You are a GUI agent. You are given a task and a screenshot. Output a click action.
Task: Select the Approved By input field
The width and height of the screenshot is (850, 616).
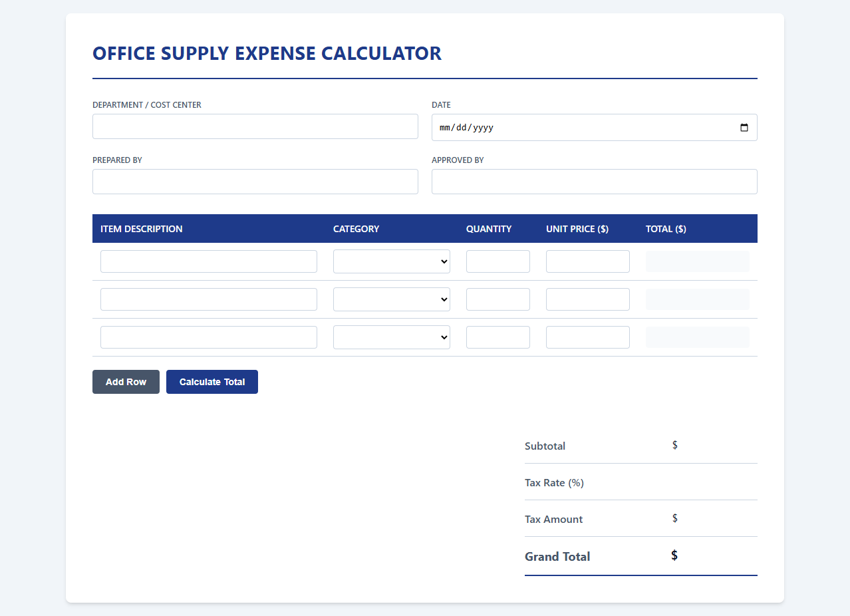(x=595, y=182)
